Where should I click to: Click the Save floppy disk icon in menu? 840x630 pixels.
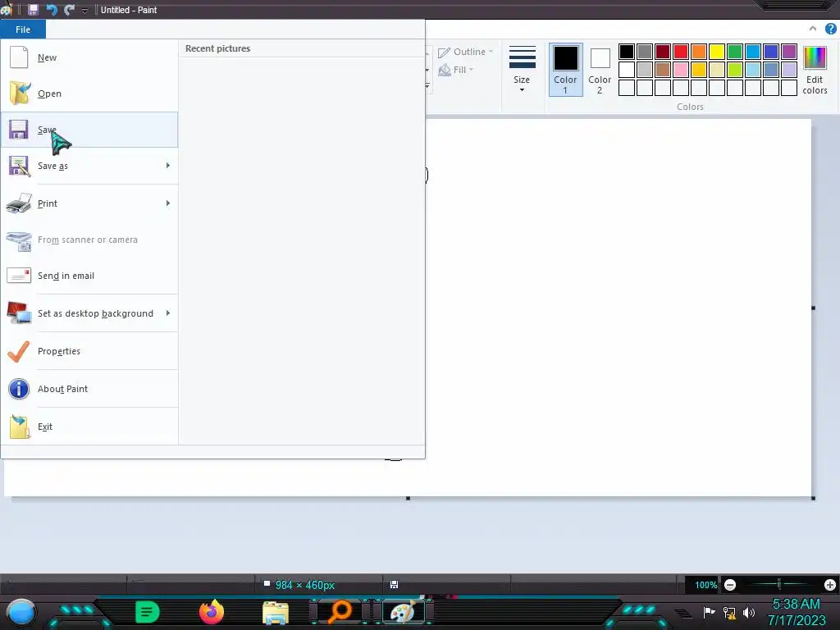19,130
